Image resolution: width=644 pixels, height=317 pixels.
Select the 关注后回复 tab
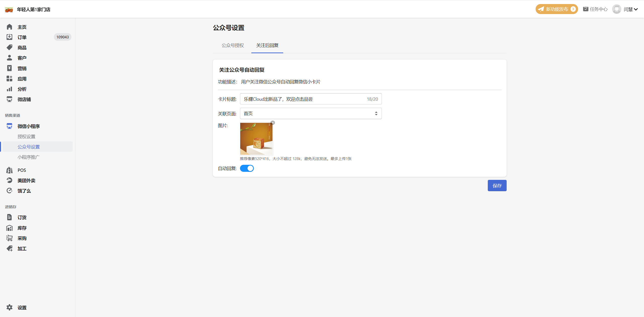[x=267, y=45]
